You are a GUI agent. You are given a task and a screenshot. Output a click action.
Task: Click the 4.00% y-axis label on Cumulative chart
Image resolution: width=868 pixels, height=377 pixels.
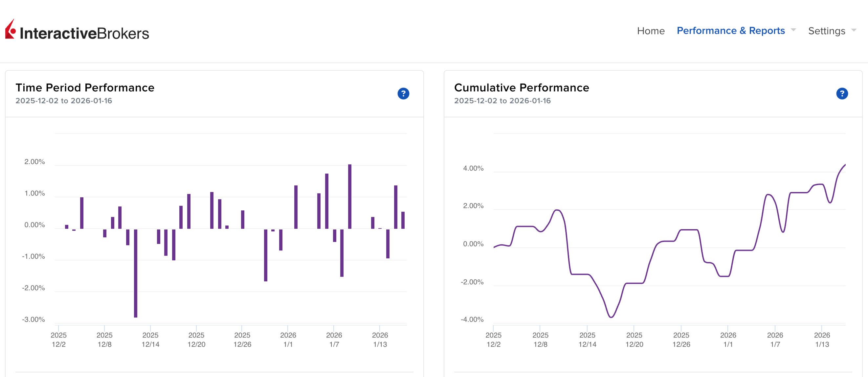click(x=473, y=168)
